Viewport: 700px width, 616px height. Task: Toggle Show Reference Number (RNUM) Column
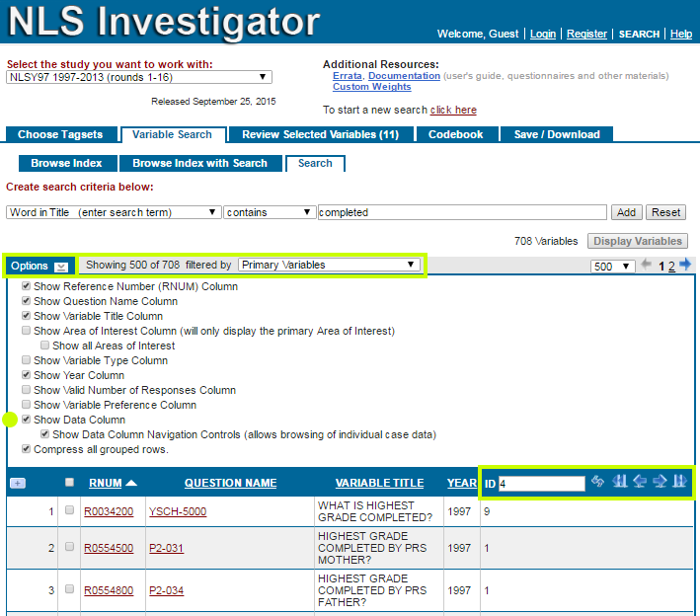[x=26, y=285]
